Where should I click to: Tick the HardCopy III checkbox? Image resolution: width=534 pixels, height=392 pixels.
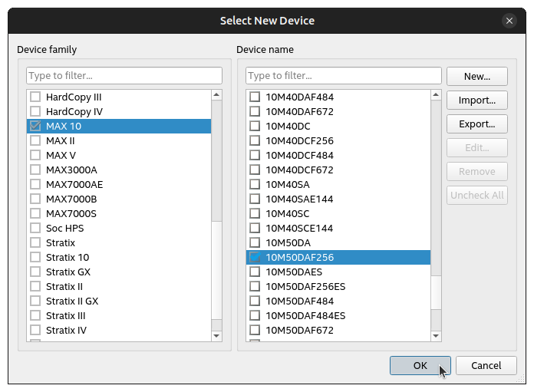[35, 97]
